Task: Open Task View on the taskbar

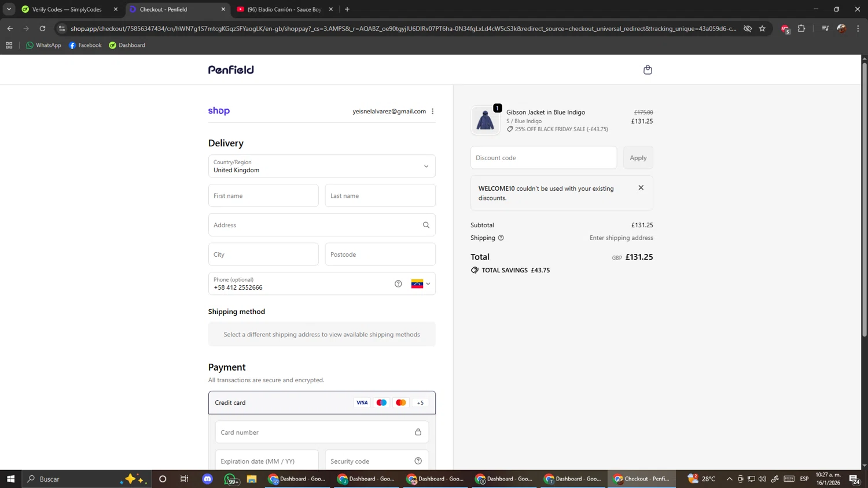Action: point(185,479)
